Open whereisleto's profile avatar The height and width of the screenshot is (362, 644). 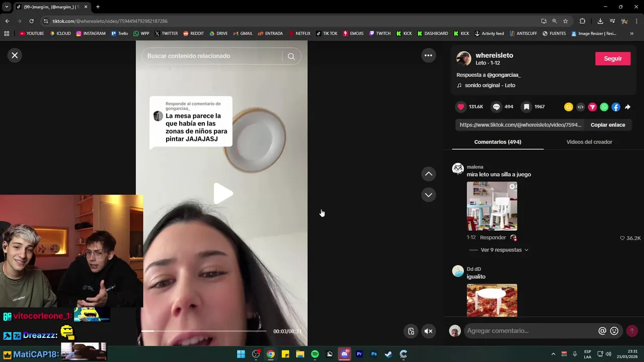click(463, 58)
